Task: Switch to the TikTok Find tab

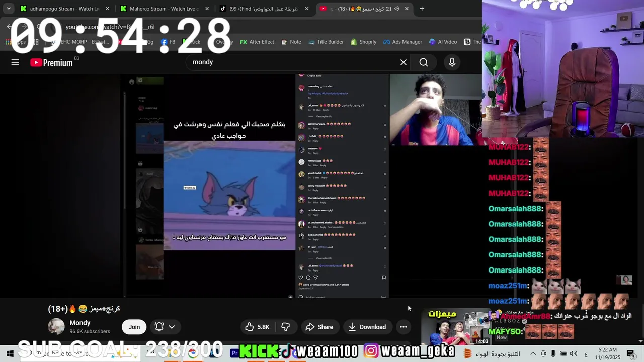Action: coord(264,9)
